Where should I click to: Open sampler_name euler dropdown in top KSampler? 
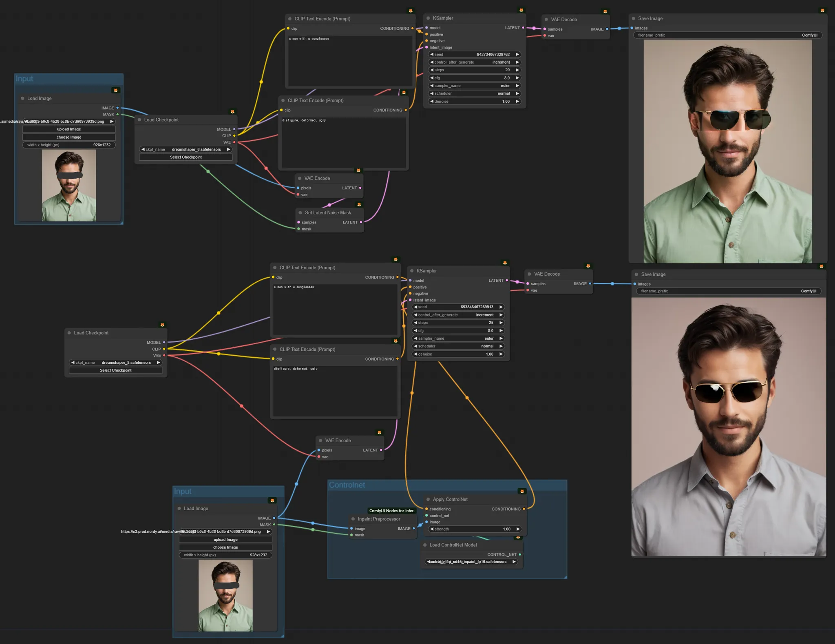474,86
